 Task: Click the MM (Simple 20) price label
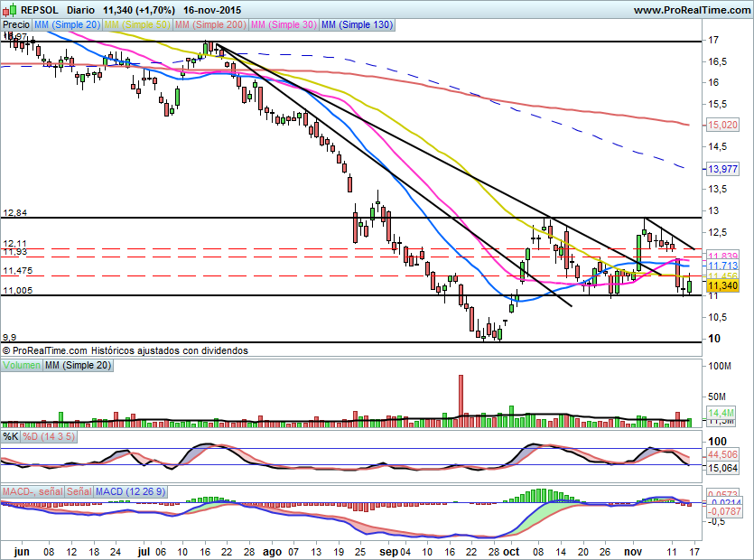click(x=68, y=25)
